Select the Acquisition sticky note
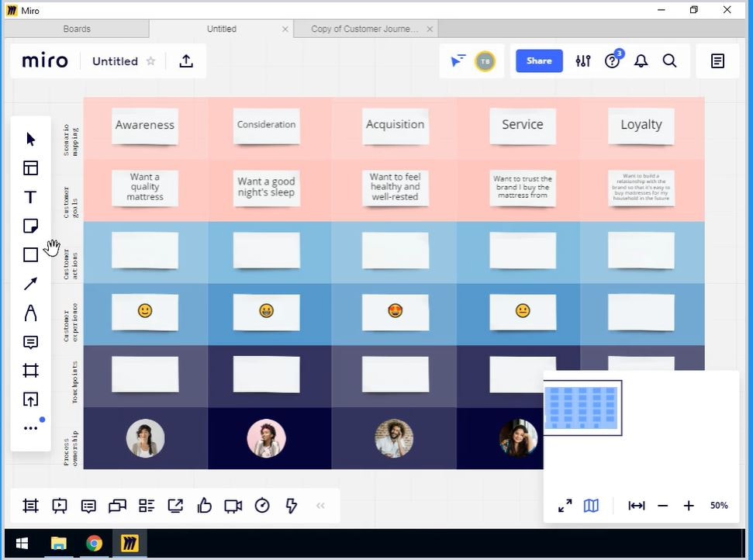The image size is (753, 560). click(x=395, y=126)
